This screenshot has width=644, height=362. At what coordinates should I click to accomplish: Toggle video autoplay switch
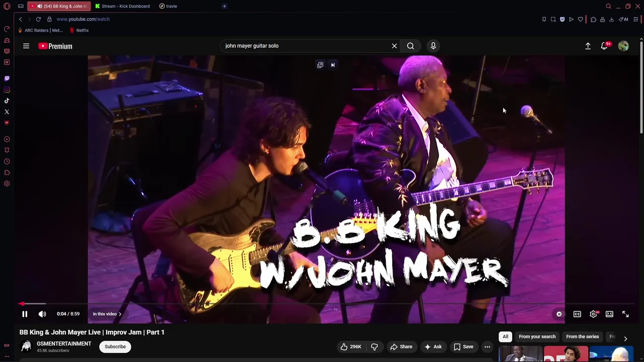point(559,314)
